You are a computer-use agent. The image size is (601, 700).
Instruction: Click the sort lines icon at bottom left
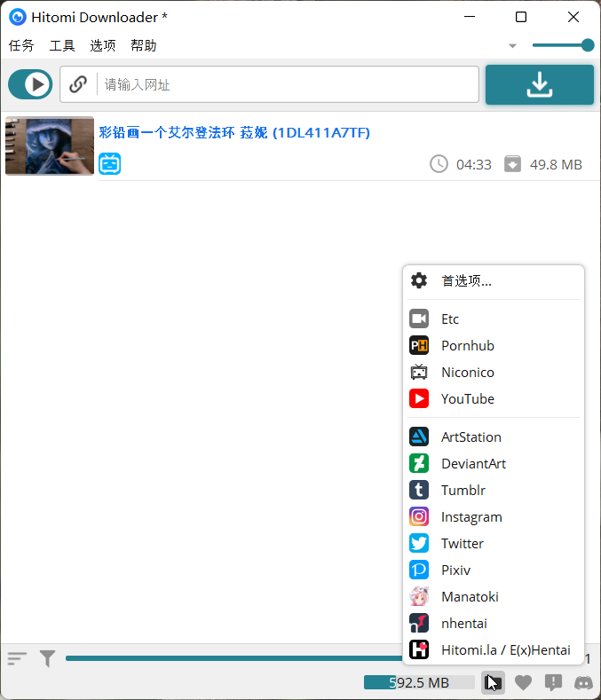coord(17,658)
